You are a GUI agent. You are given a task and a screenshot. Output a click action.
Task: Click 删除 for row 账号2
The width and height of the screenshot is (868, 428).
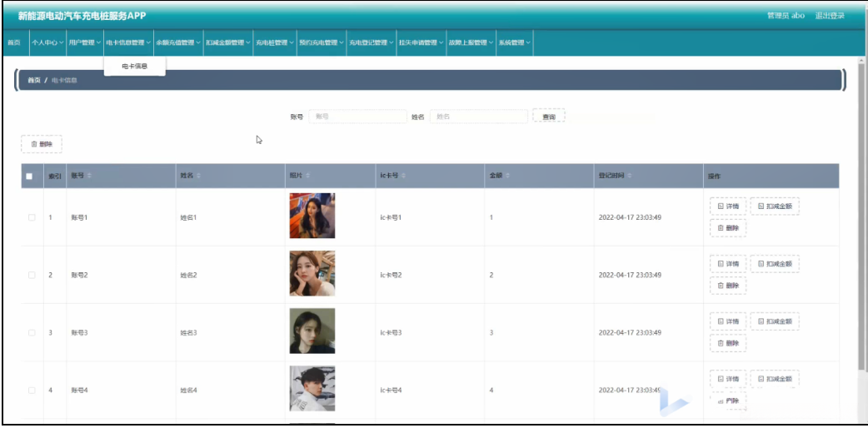(x=728, y=286)
